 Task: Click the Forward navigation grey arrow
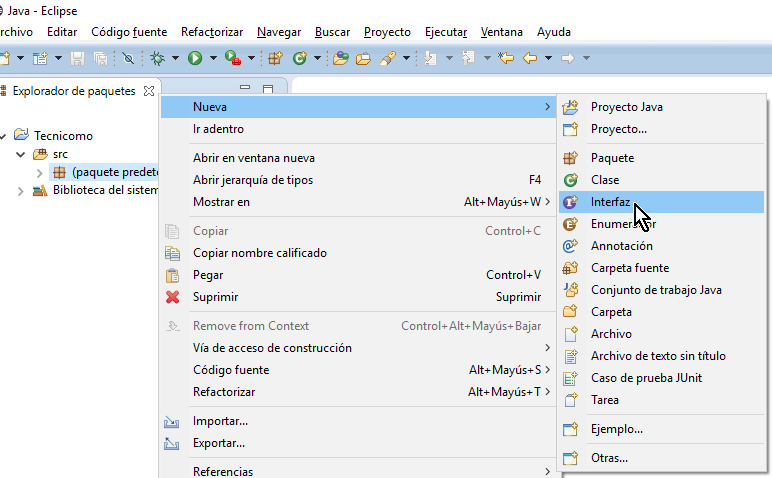click(568, 58)
